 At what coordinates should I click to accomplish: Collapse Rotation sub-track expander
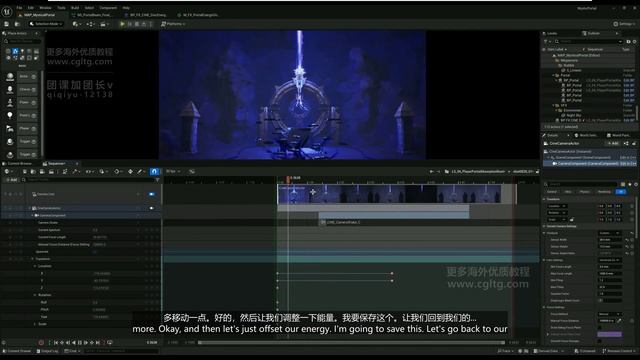click(35, 295)
